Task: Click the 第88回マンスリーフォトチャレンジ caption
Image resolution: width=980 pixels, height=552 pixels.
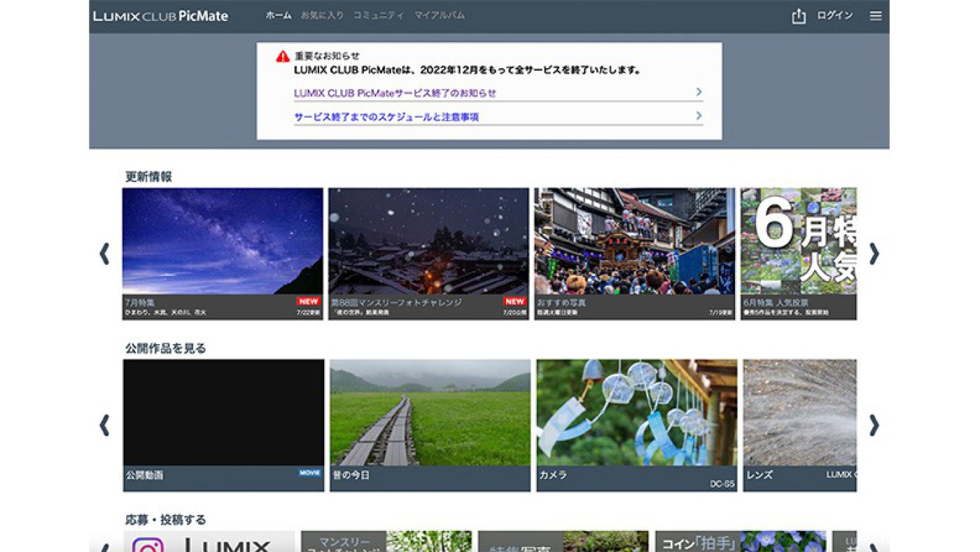Action: [396, 303]
